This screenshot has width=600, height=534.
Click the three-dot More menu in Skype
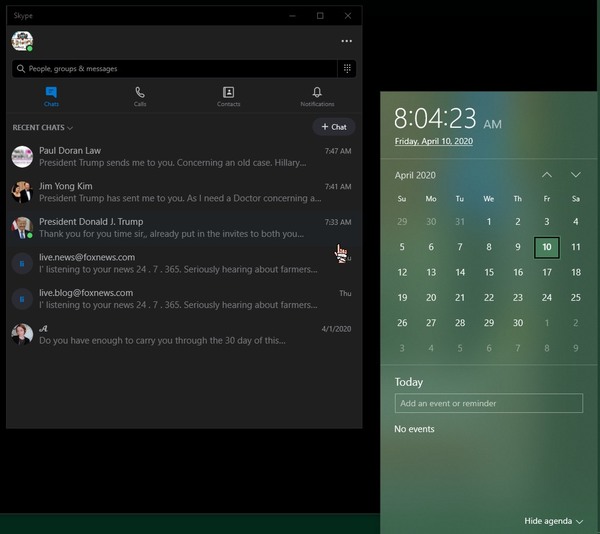[x=346, y=42]
